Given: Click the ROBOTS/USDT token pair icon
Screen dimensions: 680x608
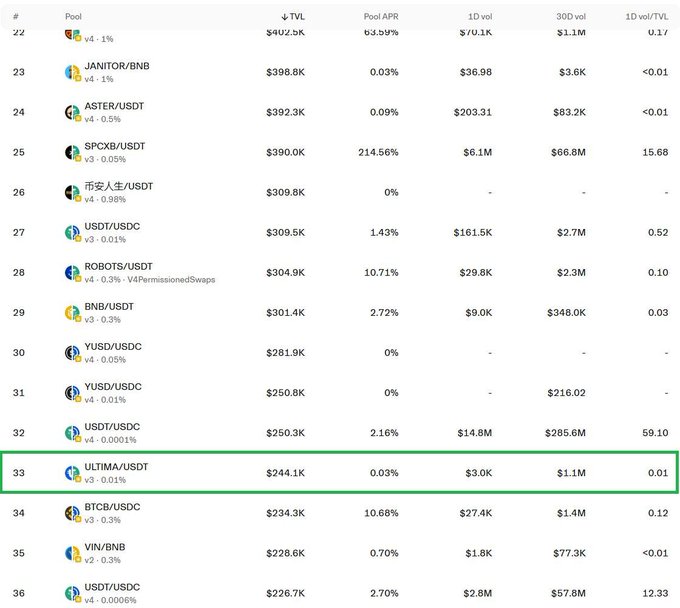Looking at the screenshot, I should point(73,273).
